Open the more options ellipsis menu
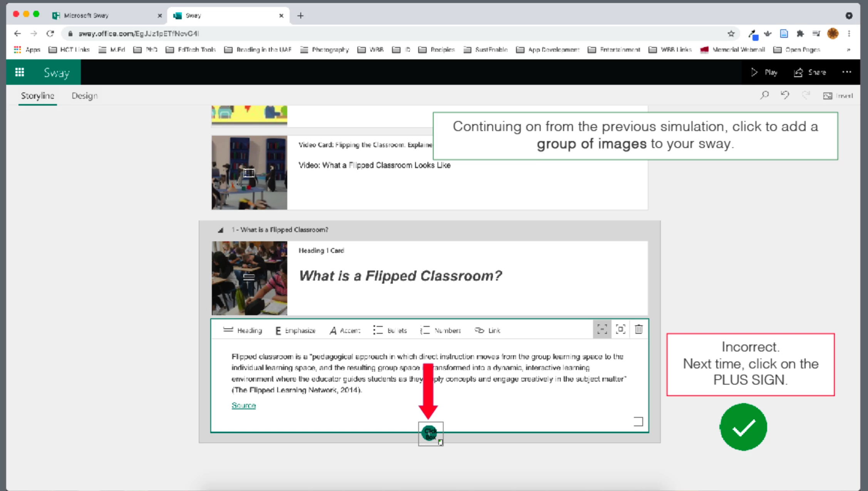Image resolution: width=868 pixels, height=491 pixels. (x=846, y=72)
